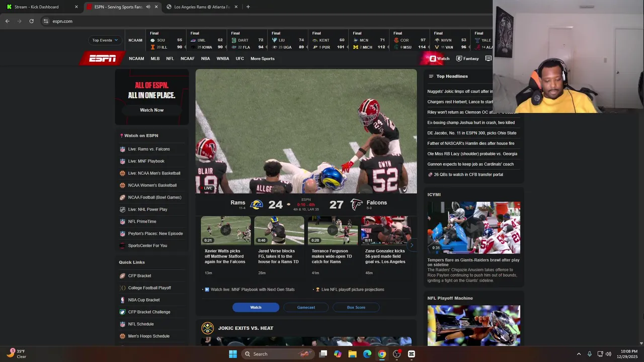Play Terrance Ferguson catch clip thumbnail

[333, 230]
